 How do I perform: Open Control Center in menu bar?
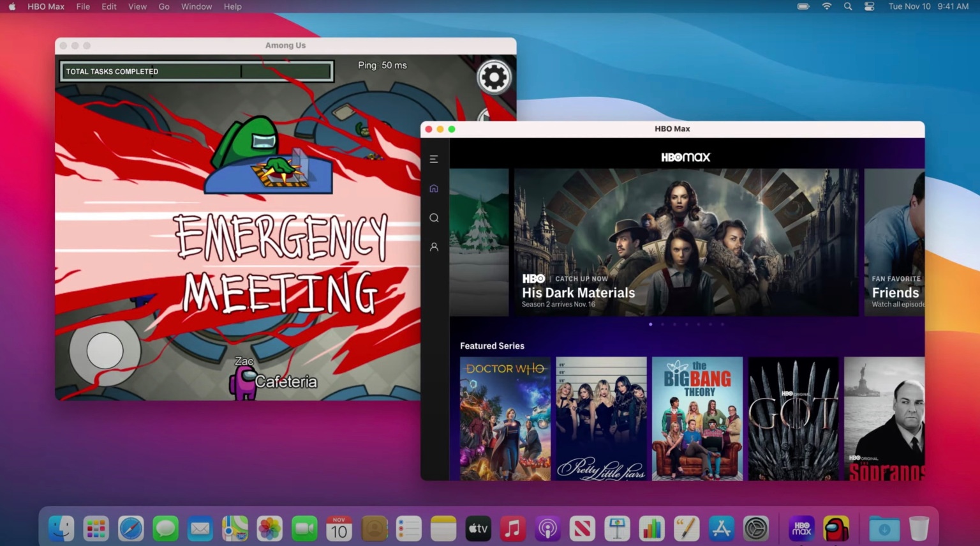(869, 6)
